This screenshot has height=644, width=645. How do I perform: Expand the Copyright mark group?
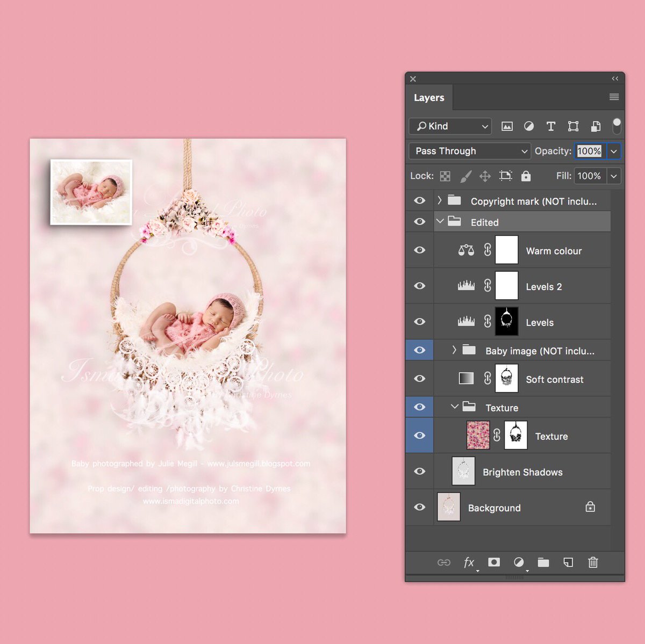[x=440, y=200]
